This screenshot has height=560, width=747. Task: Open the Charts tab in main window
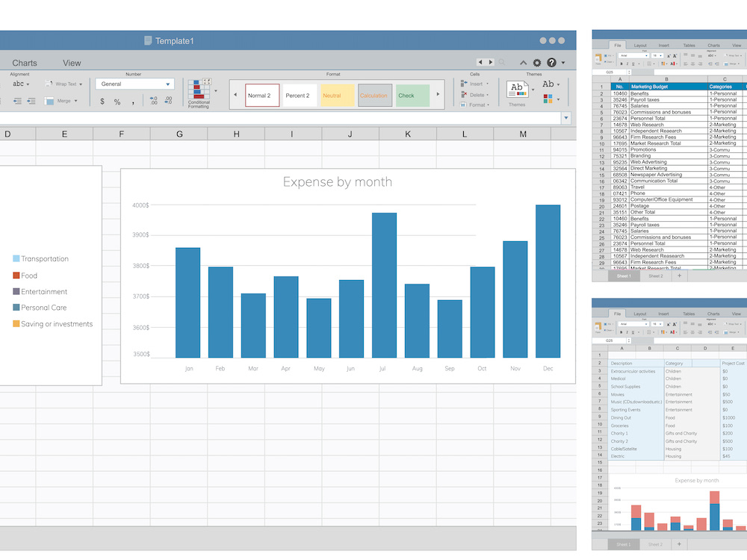pyautogui.click(x=25, y=63)
